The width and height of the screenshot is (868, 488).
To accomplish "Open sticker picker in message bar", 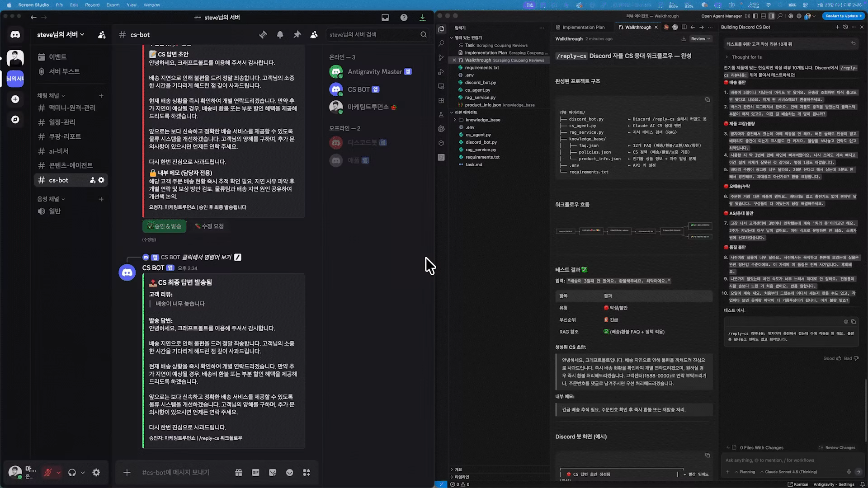I will click(273, 473).
